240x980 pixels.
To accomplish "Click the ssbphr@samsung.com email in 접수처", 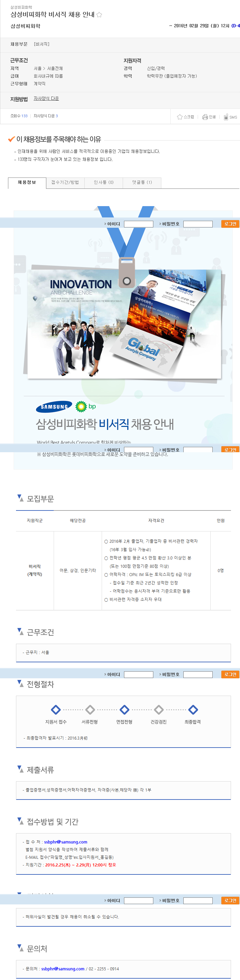I will tap(66, 842).
